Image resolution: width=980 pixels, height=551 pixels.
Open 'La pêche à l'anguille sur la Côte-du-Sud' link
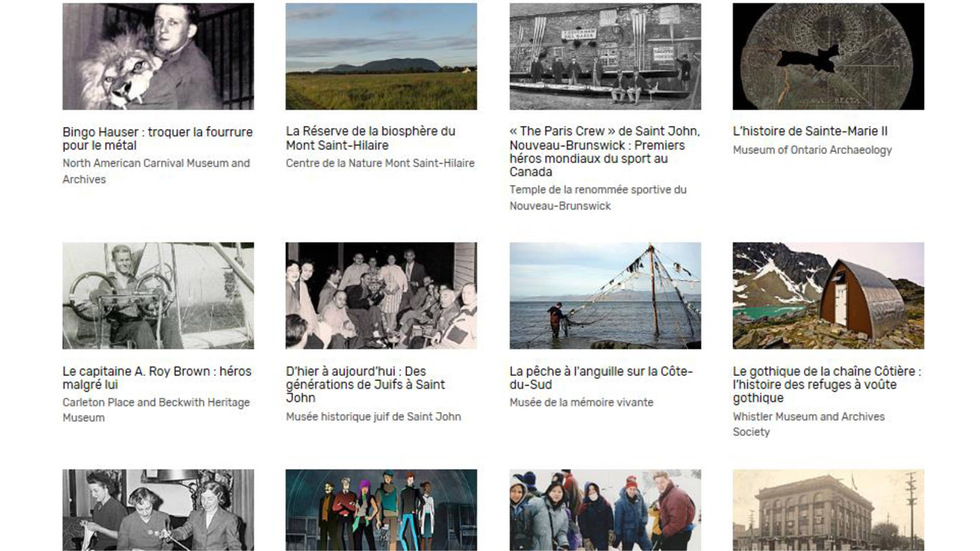(x=601, y=378)
